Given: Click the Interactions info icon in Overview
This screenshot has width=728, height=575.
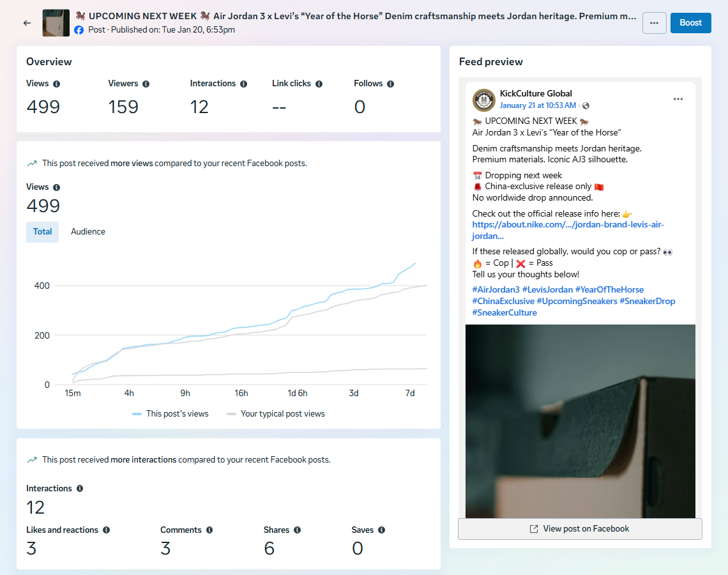Looking at the screenshot, I should point(243,84).
